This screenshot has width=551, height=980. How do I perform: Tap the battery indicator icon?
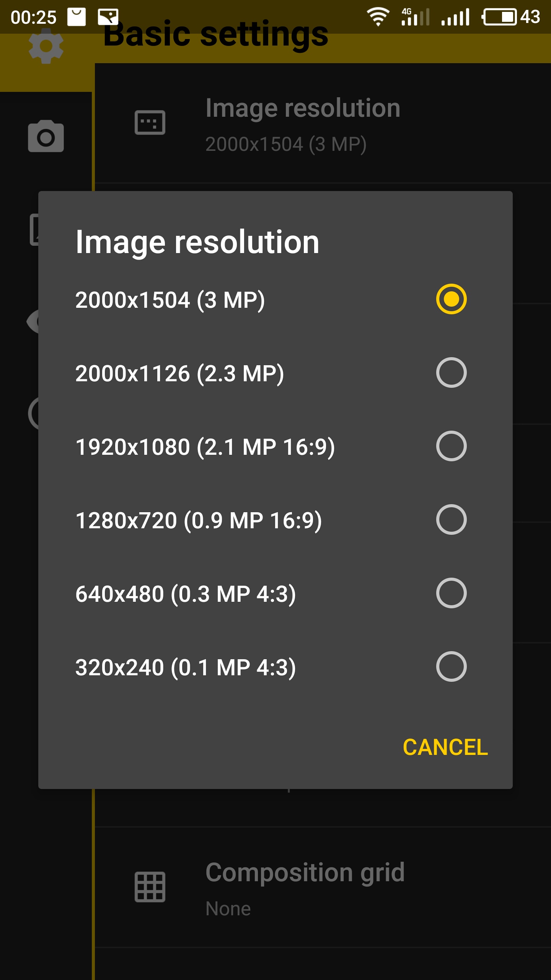pyautogui.click(x=500, y=17)
